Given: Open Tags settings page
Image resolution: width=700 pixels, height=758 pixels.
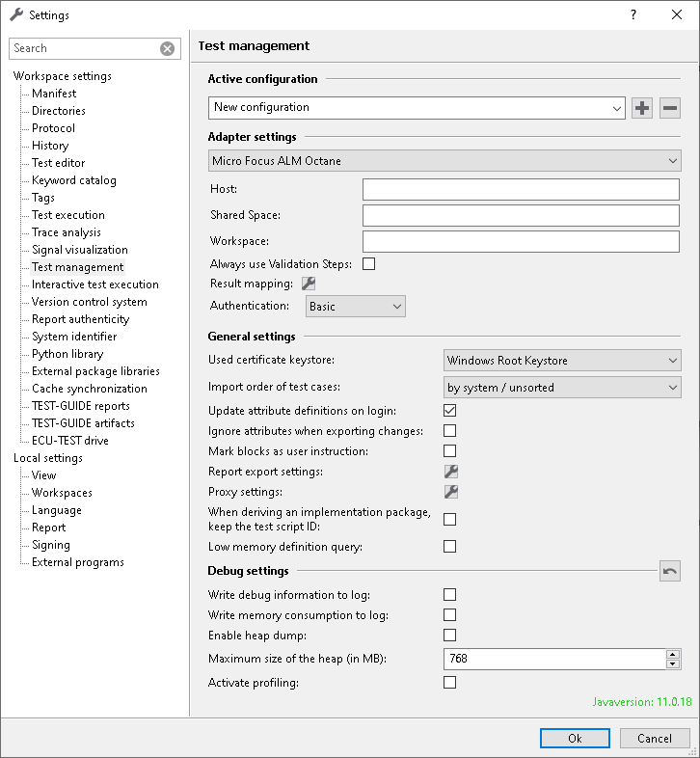Looking at the screenshot, I should pos(43,198).
